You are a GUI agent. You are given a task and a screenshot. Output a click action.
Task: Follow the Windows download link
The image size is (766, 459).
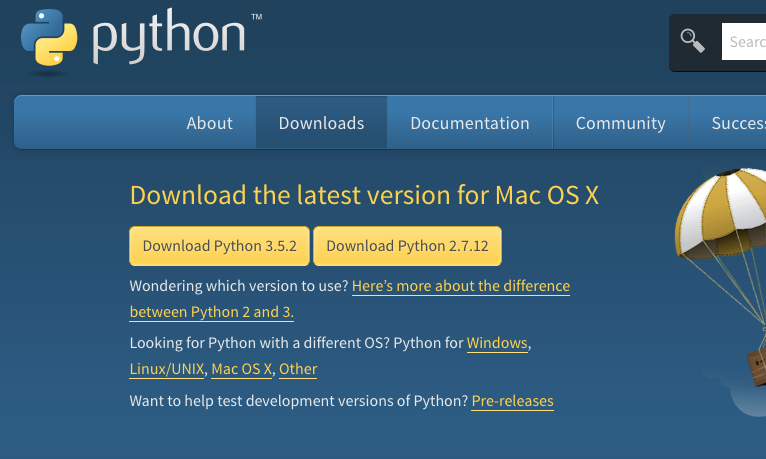pos(497,343)
